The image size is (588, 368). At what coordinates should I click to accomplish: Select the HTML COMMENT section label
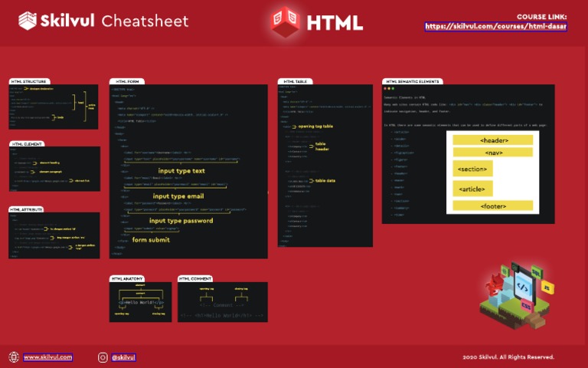click(x=195, y=279)
